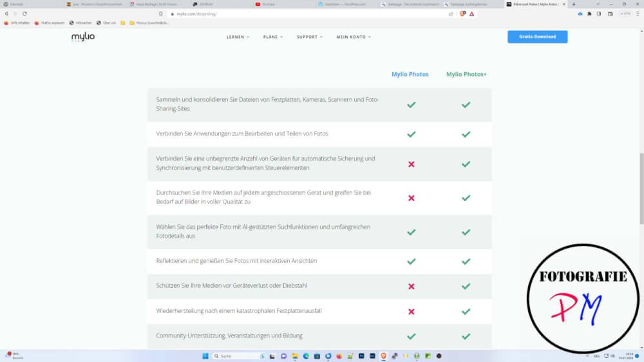
Task: Click the Mylio Photos column heading
Action: [x=410, y=74]
